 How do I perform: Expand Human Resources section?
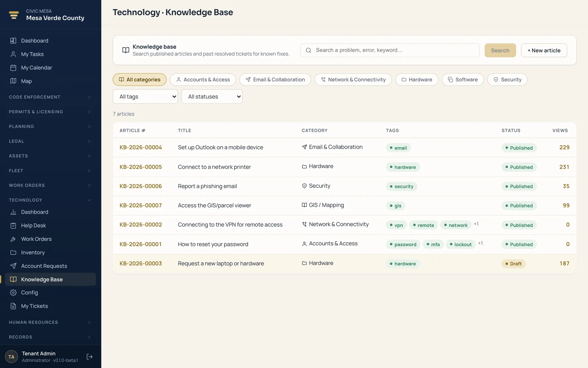pos(50,322)
